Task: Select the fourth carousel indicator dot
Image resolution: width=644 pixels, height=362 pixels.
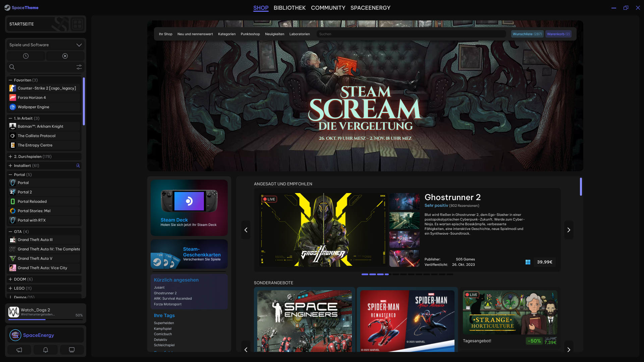Action: click(x=388, y=274)
